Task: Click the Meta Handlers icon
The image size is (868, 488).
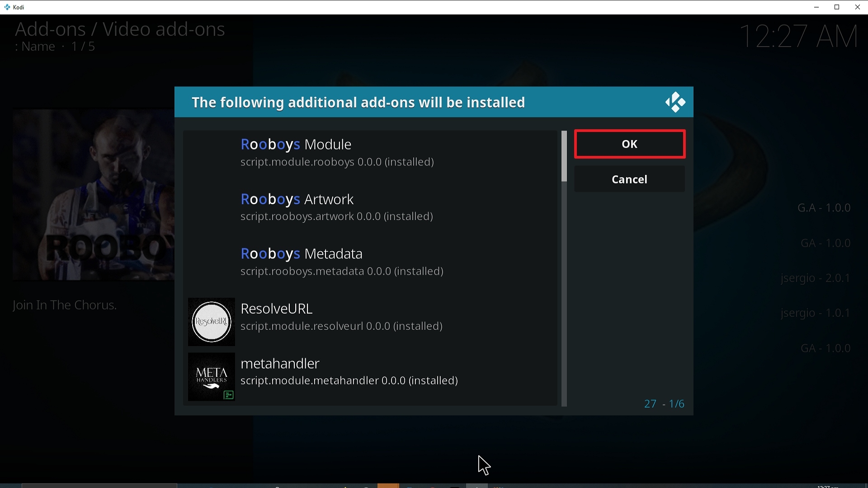Action: point(212,377)
